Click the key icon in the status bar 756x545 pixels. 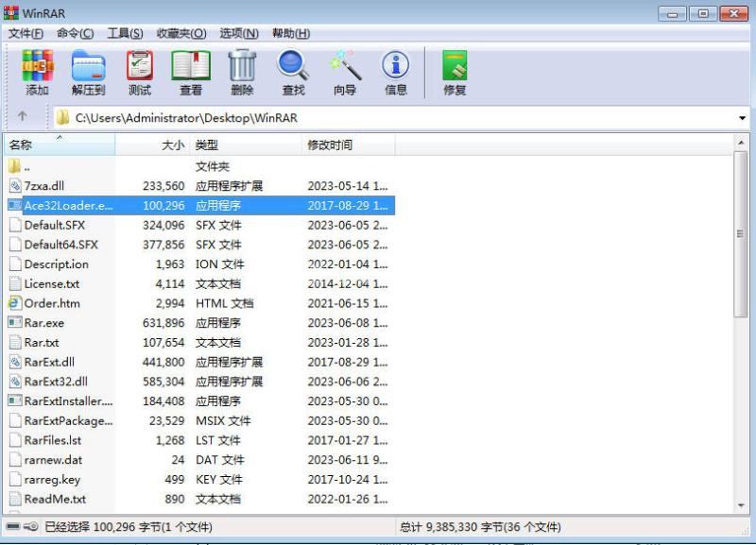[31, 526]
